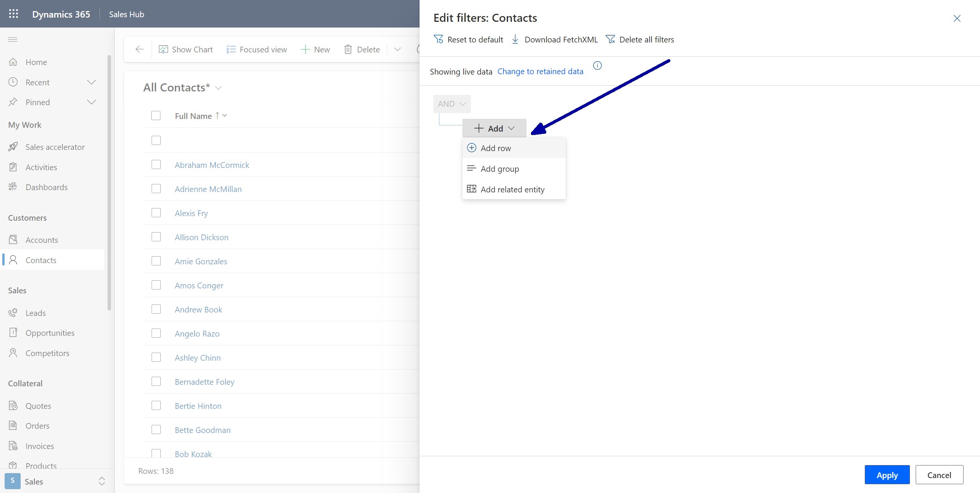Image resolution: width=980 pixels, height=493 pixels.
Task: Select checkbox for Bette Goodman
Action: pyautogui.click(x=156, y=430)
